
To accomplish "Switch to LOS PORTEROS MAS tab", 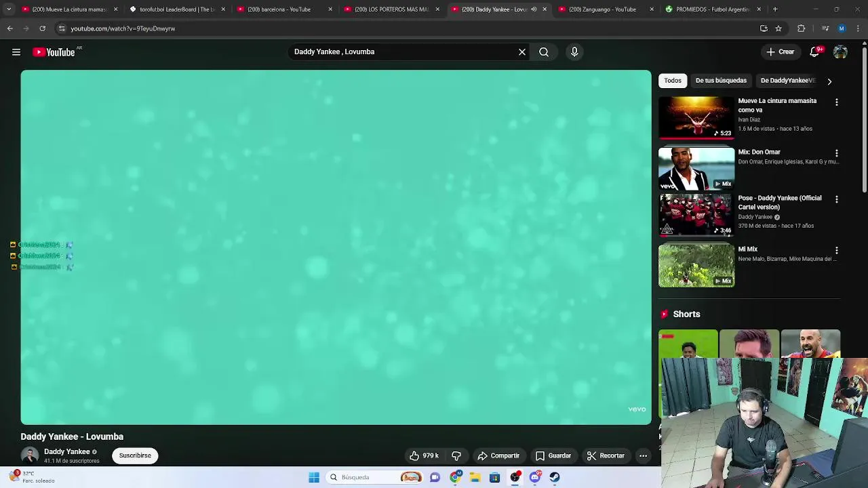I will (x=391, y=9).
